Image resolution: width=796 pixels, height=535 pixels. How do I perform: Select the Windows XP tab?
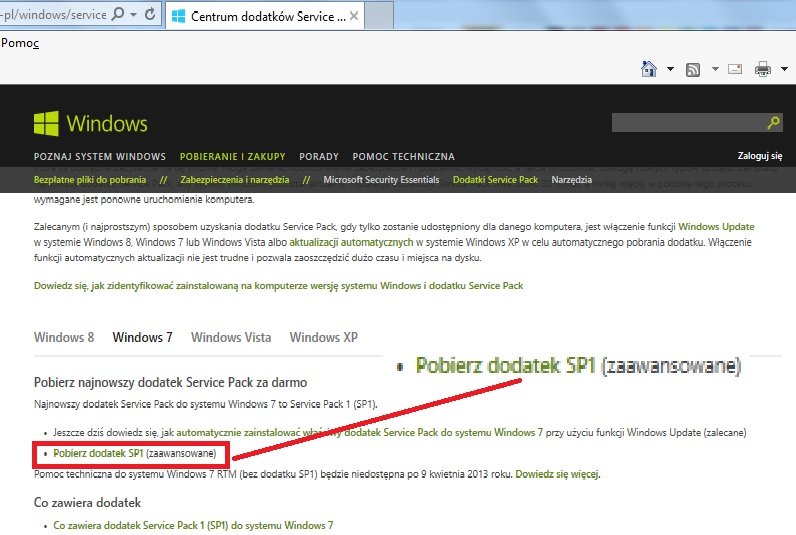pos(323,338)
